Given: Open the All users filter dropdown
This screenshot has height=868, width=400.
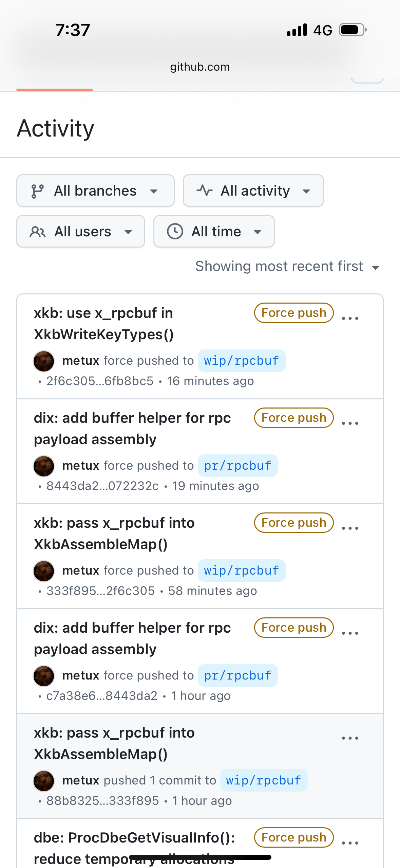Looking at the screenshot, I should [x=81, y=232].
